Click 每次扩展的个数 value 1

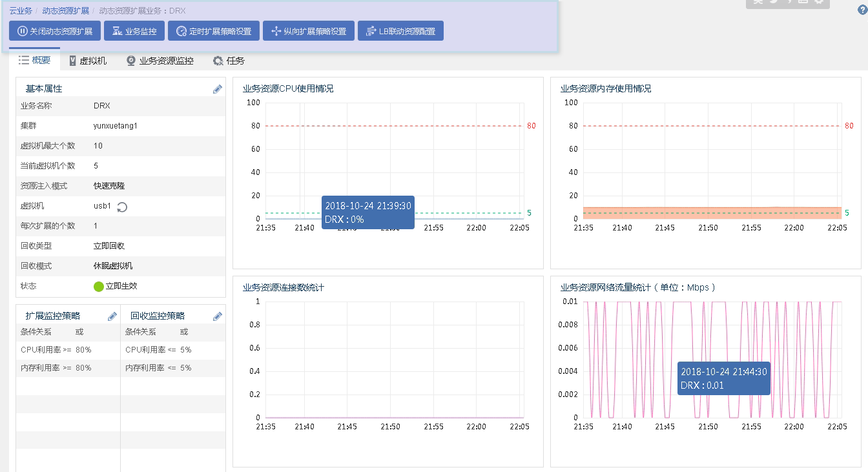[96, 226]
